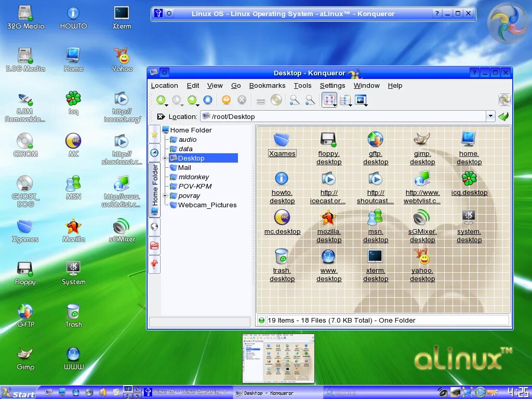Click the 32G Media drive desktop icon
This screenshot has height=399, width=532.
tap(25, 18)
